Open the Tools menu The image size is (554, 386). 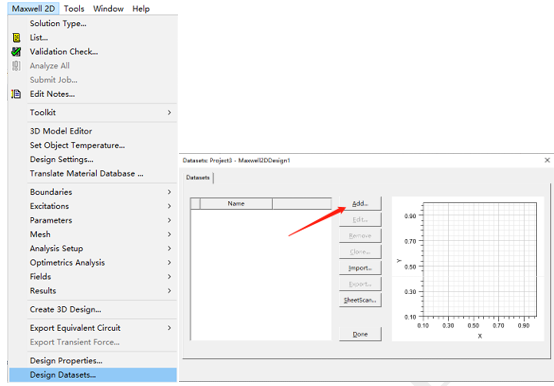pos(74,8)
